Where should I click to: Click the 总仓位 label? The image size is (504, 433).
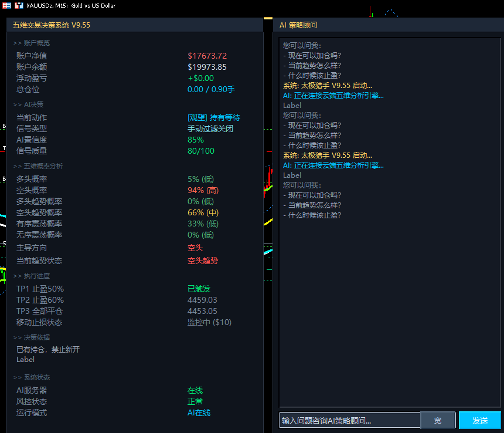(x=28, y=89)
